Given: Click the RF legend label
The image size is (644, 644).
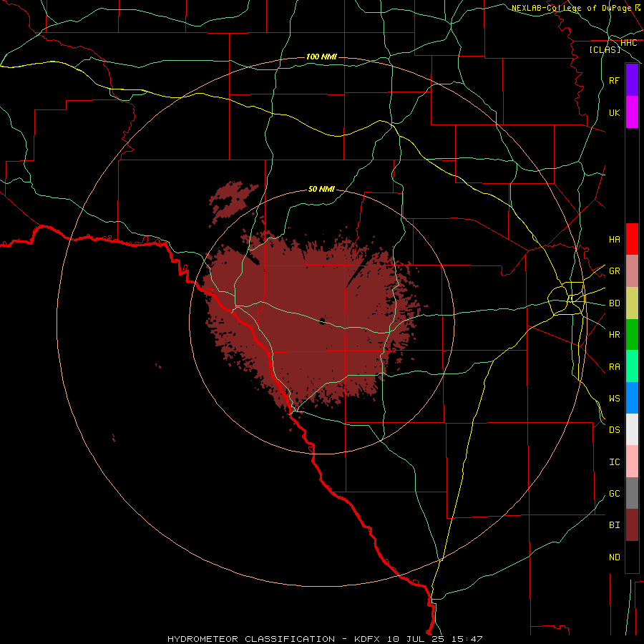Looking at the screenshot, I should pyautogui.click(x=614, y=80).
